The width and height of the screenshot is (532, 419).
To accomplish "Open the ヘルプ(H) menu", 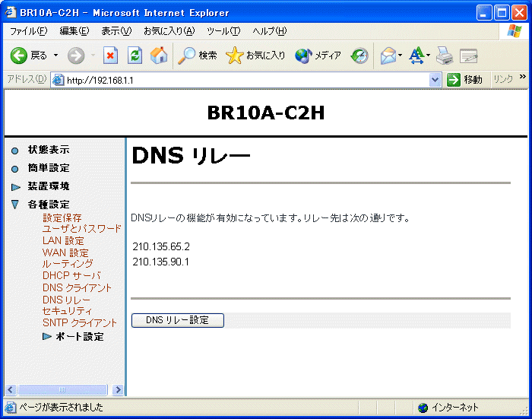I will [x=269, y=31].
